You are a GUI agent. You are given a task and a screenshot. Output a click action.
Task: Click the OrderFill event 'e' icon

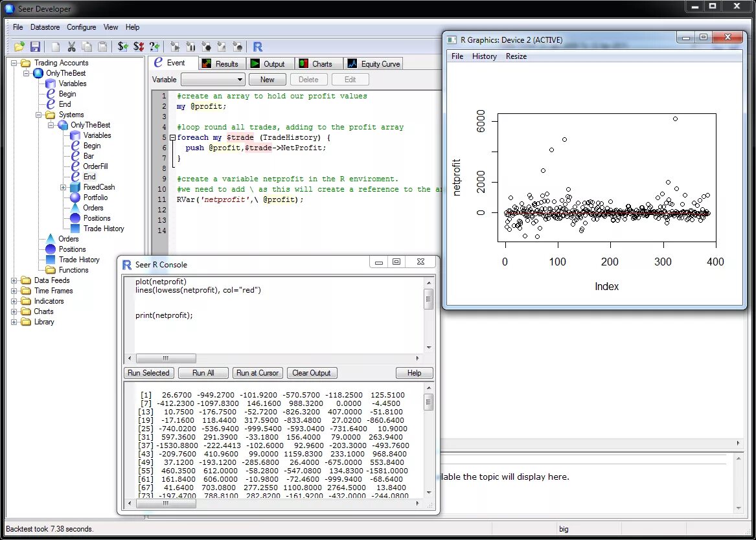75,166
